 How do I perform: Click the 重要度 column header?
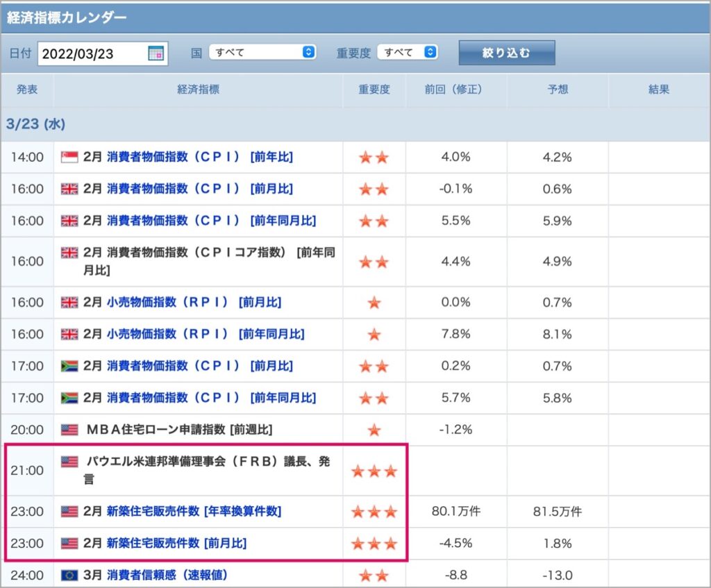click(374, 90)
